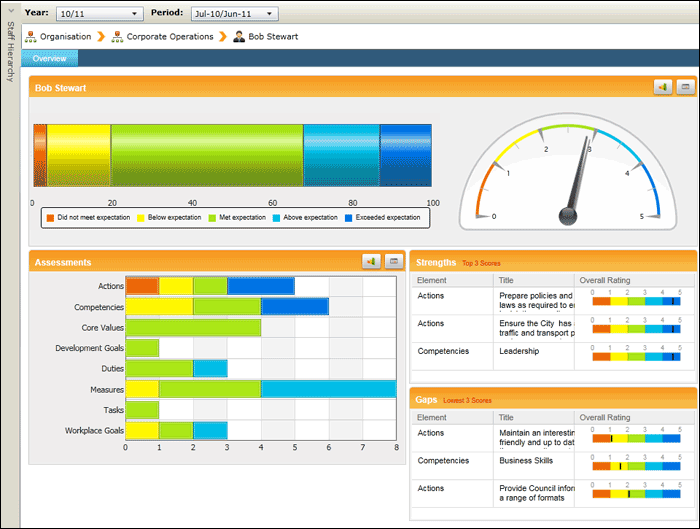700x529 pixels.
Task: Click the Bob Stewart breadcrumb link
Action: pyautogui.click(x=272, y=37)
